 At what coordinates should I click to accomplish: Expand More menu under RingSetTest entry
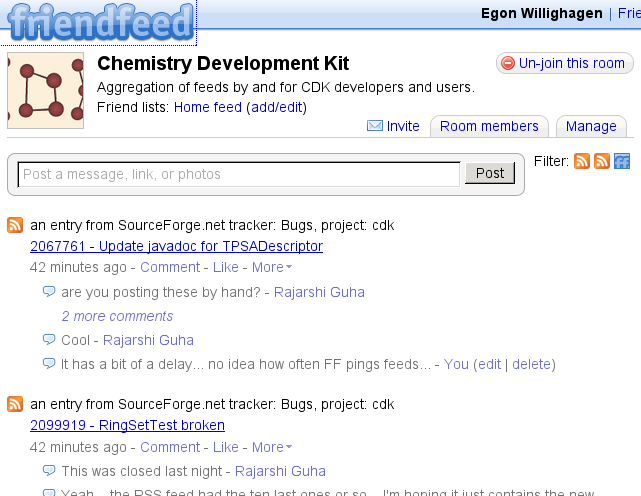pyautogui.click(x=272, y=447)
